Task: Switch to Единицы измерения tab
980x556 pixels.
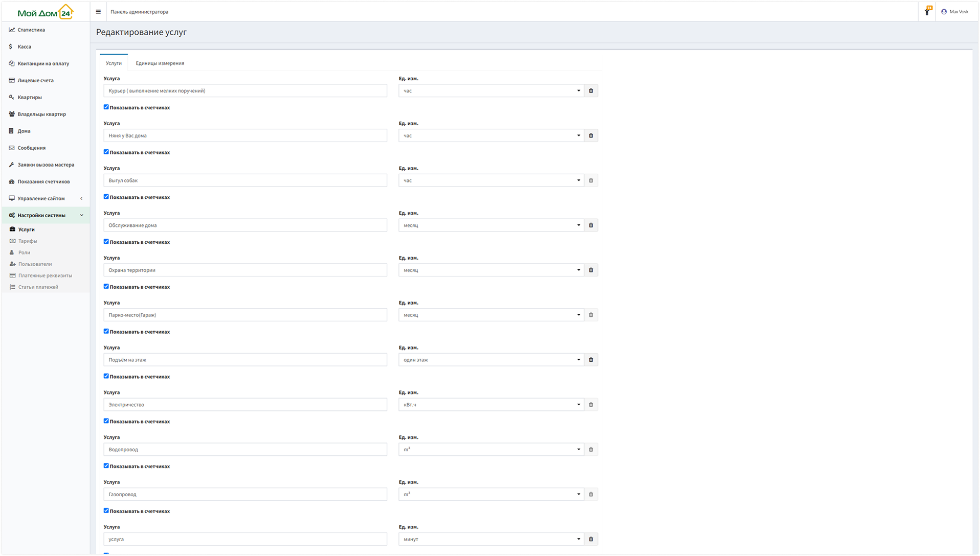Action: coord(160,63)
